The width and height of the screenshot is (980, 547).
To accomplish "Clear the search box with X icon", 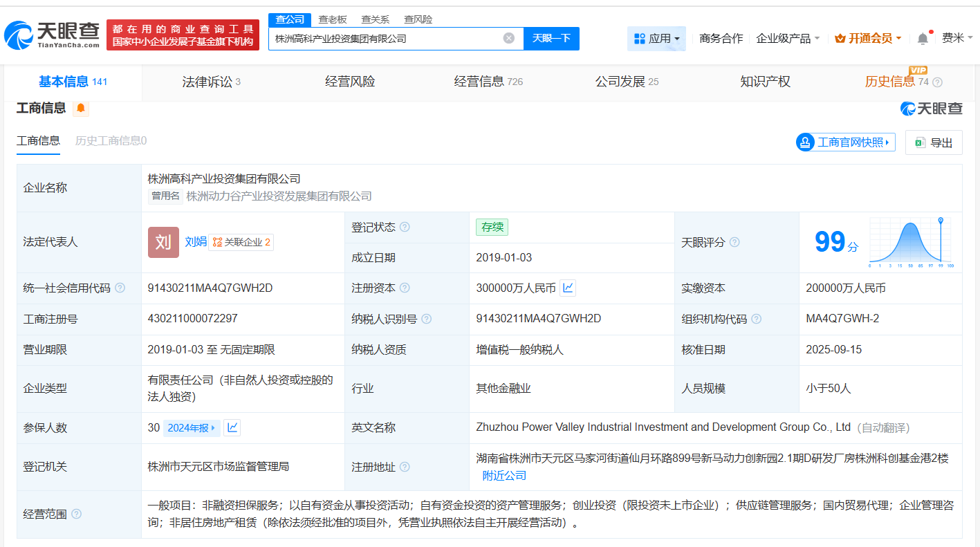I will [x=509, y=38].
